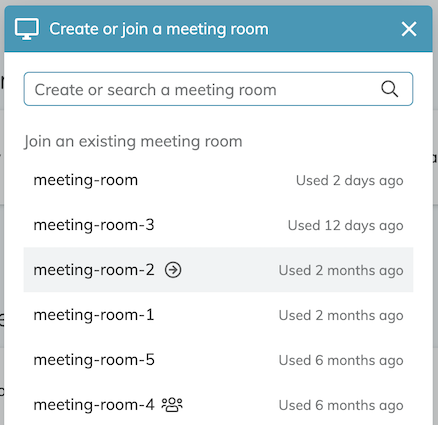Select the meeting-room-4 name
Viewport: 438px width, 425px height.
click(94, 405)
